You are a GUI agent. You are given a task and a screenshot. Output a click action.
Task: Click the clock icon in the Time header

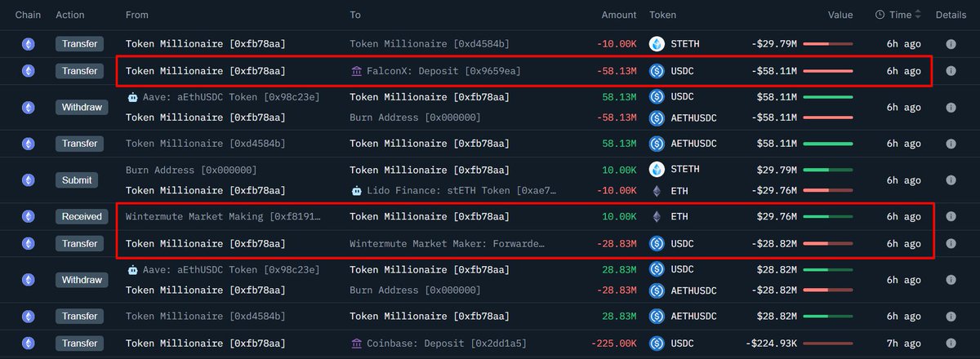pos(880,15)
